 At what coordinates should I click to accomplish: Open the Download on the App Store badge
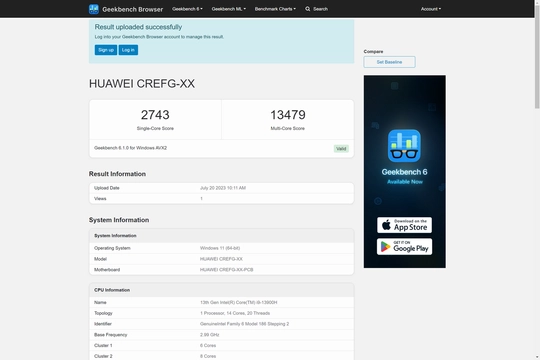point(404,225)
